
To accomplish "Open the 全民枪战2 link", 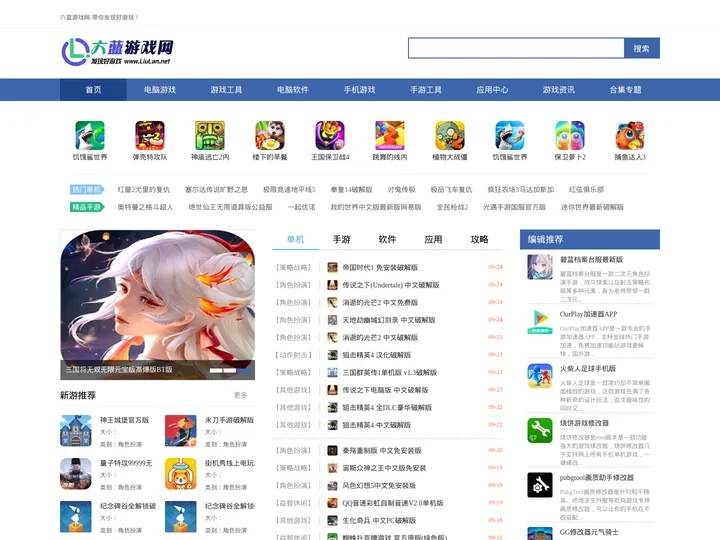I will click(452, 207).
